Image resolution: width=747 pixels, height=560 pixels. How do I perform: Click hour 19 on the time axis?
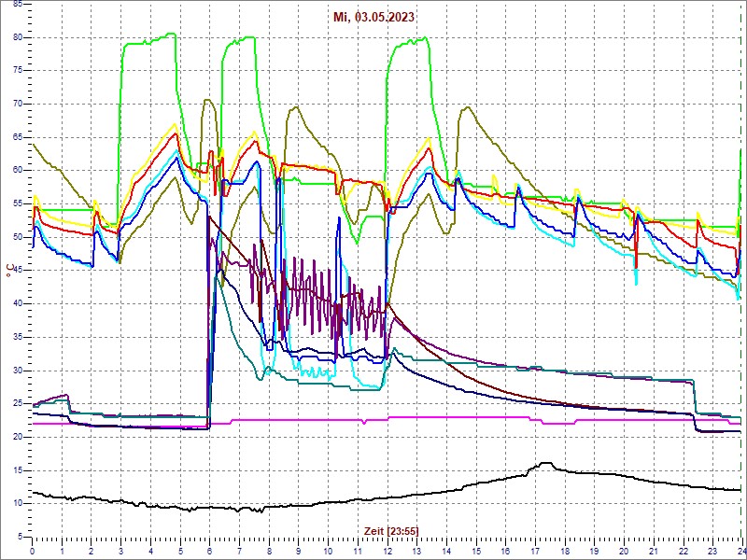595,550
